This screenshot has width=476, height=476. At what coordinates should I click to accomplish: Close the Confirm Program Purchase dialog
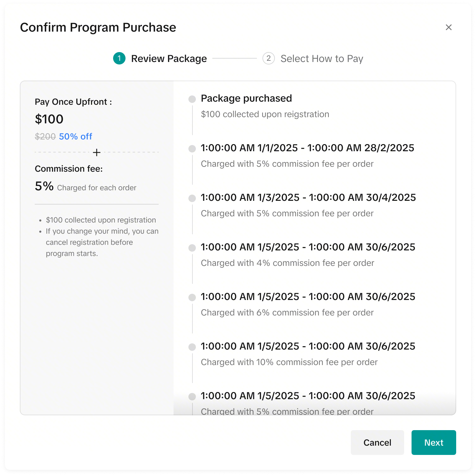point(448,27)
